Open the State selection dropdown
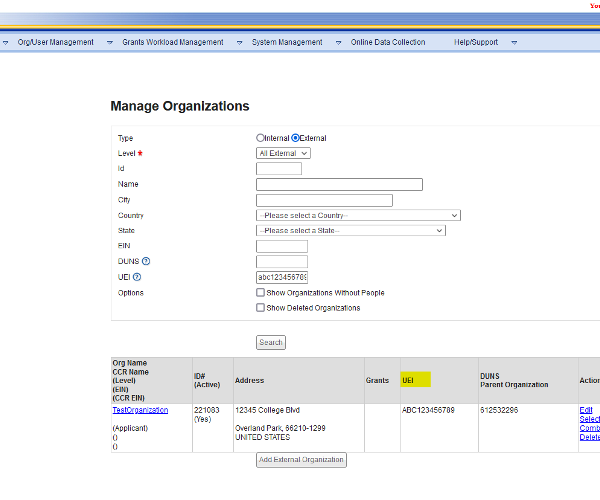This screenshot has width=600, height=500. point(350,231)
